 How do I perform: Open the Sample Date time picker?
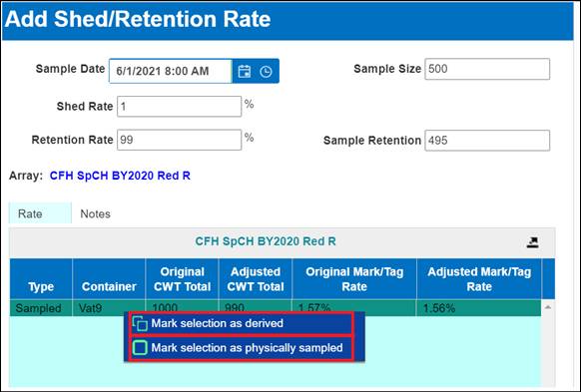tap(266, 71)
